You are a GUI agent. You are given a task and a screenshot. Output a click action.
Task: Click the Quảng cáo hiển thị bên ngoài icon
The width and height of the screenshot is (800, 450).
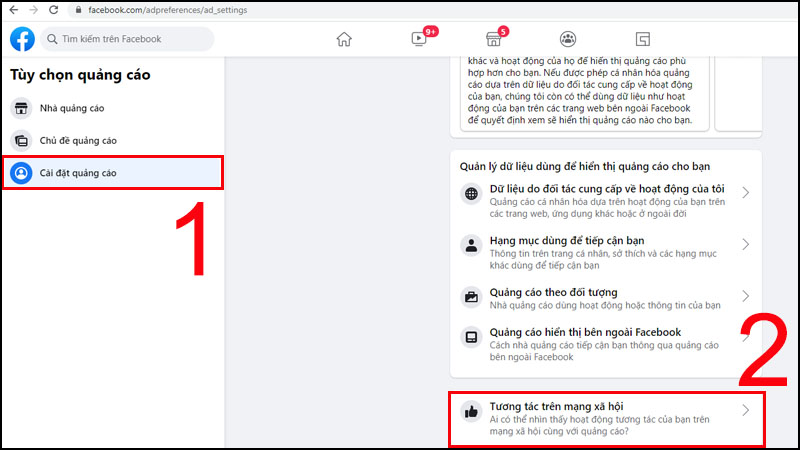[471, 337]
